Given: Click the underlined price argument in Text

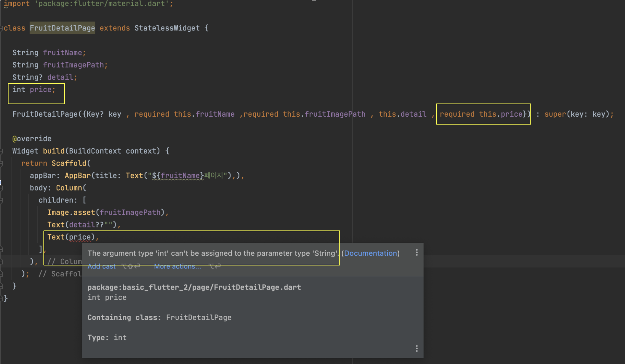Looking at the screenshot, I should click(80, 237).
